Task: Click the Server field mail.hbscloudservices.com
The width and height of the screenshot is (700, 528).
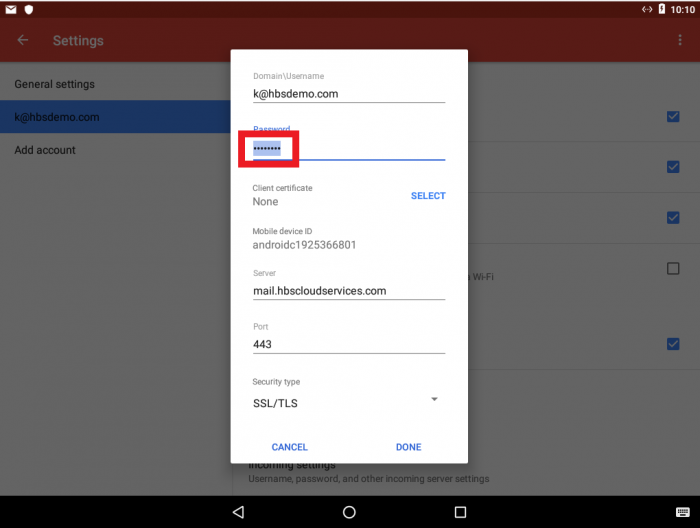Action: tap(349, 291)
